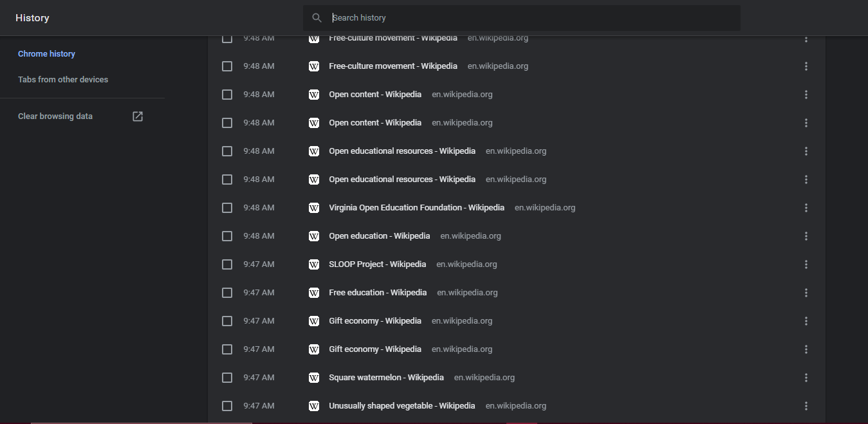Open three-dot menu for Free education
This screenshot has width=868, height=424.
tap(806, 293)
